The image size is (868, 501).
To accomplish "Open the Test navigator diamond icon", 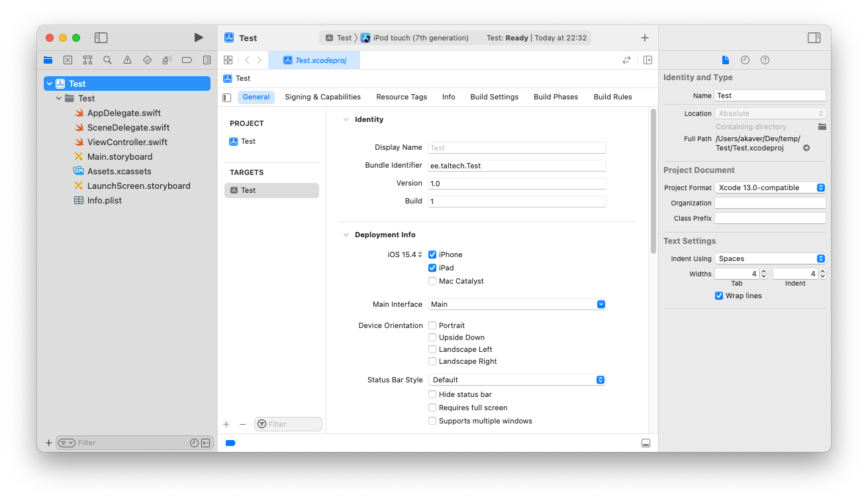I will tap(147, 60).
